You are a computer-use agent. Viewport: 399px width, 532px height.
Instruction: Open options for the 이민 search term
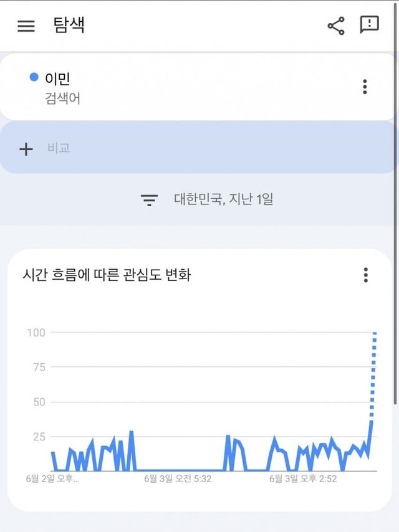[365, 87]
